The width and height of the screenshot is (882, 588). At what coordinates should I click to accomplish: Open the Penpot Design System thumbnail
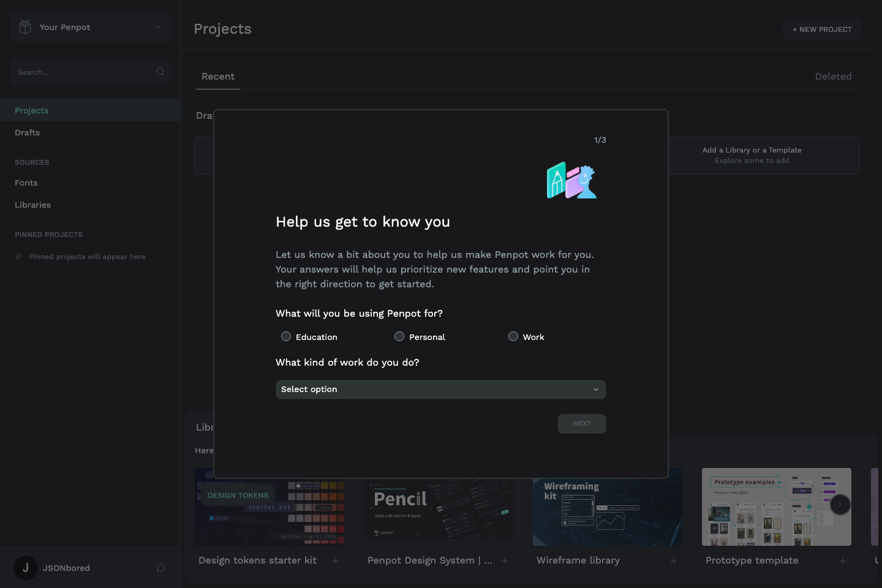439,507
